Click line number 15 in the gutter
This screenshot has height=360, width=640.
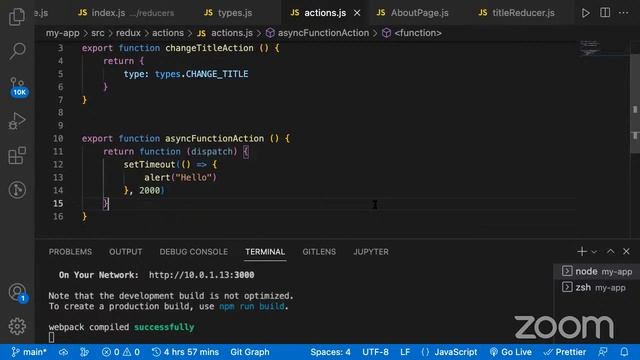58,203
